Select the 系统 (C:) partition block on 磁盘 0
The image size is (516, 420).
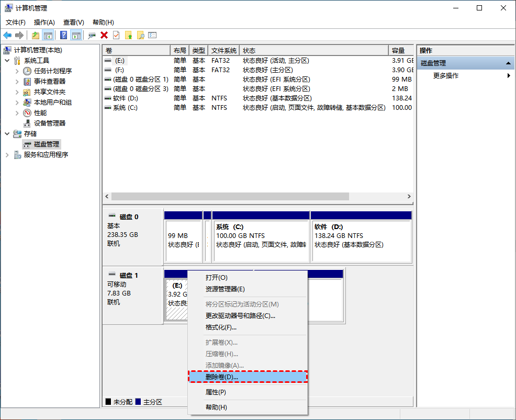(x=261, y=237)
